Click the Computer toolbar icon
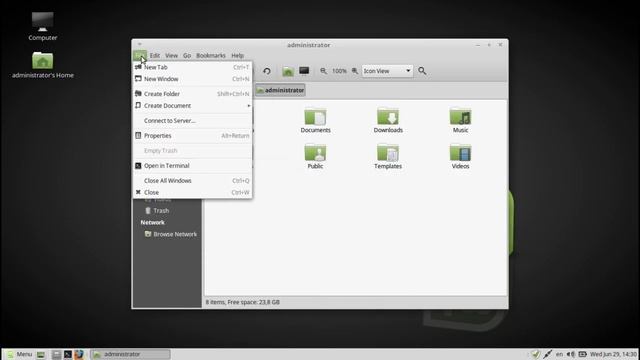640x360 pixels. coord(304,71)
